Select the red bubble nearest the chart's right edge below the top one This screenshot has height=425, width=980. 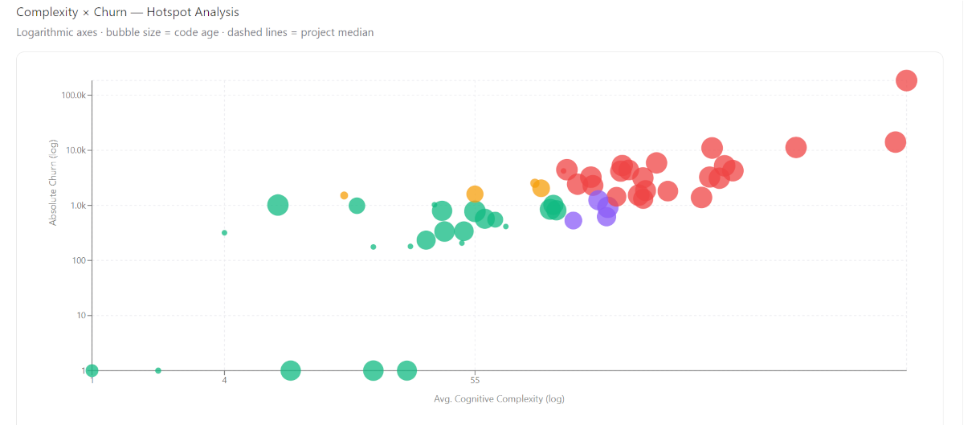[896, 142]
